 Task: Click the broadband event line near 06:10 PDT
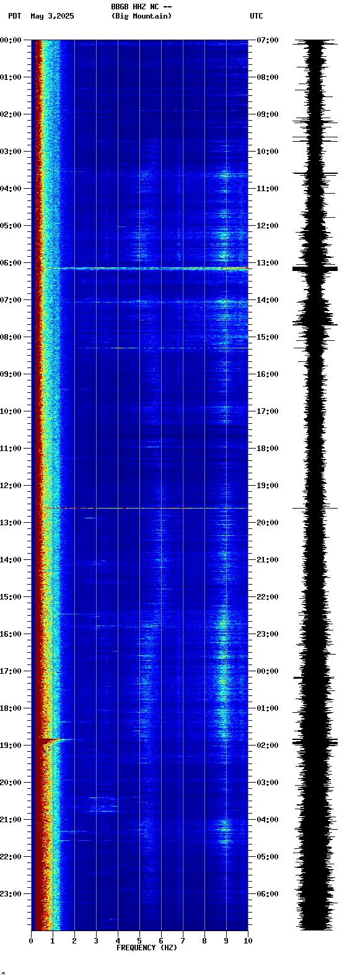(153, 269)
